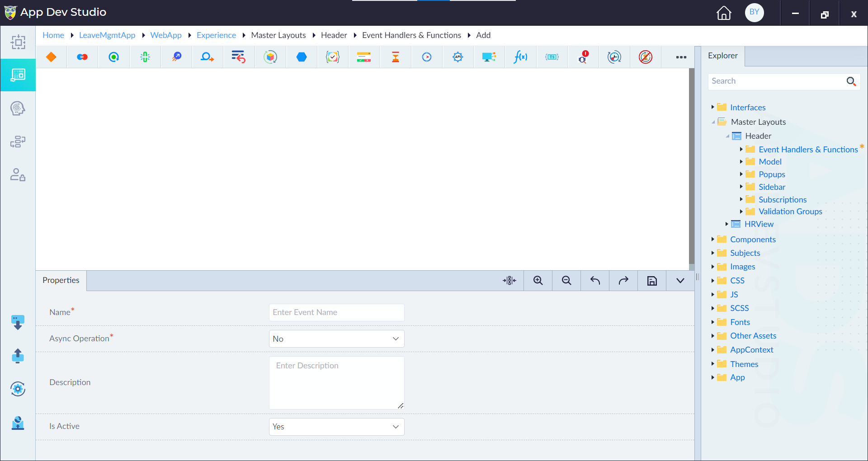Click the red crossed-out circle toolbar icon
The width and height of the screenshot is (868, 461).
tap(646, 57)
